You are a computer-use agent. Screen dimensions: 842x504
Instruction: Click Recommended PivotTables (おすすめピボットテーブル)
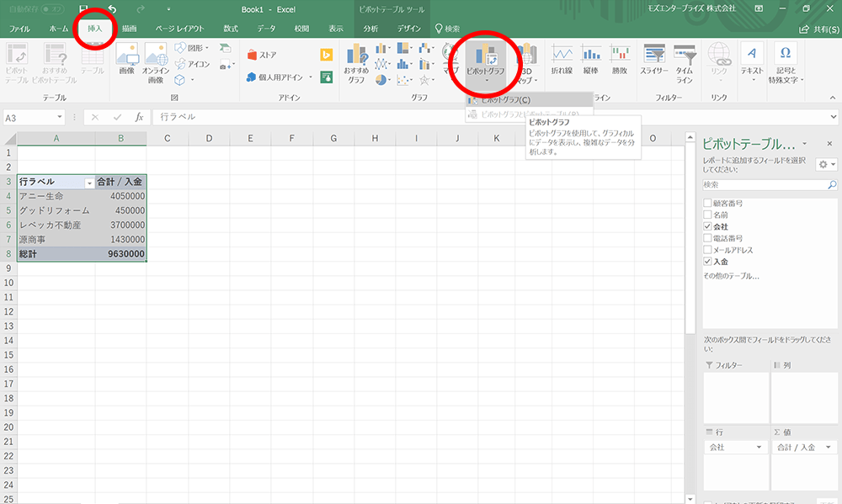(55, 65)
